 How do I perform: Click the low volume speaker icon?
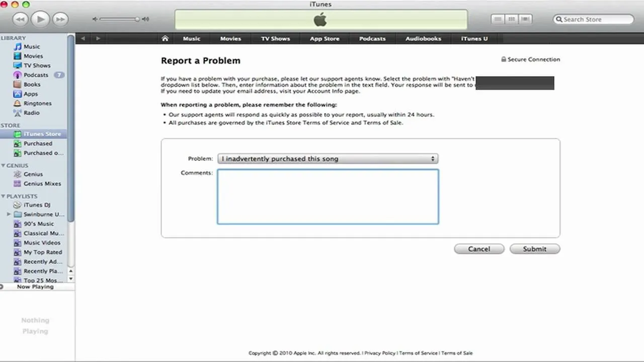tap(95, 19)
